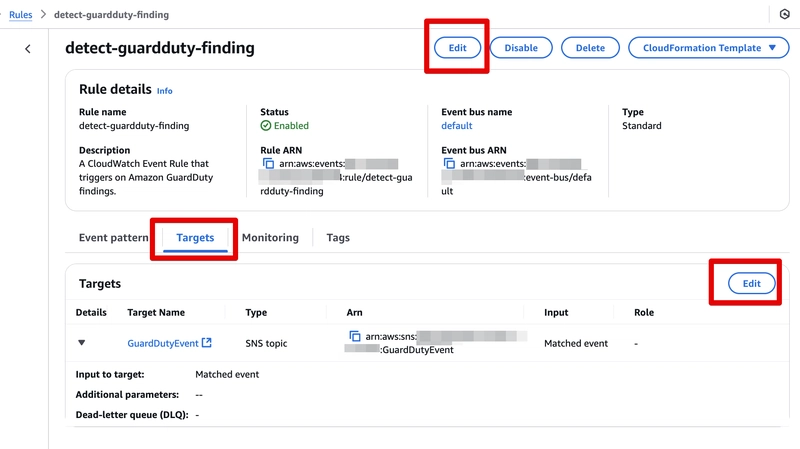The image size is (800, 449).
Task: Switch to the Event pattern tab
Action: pos(113,238)
